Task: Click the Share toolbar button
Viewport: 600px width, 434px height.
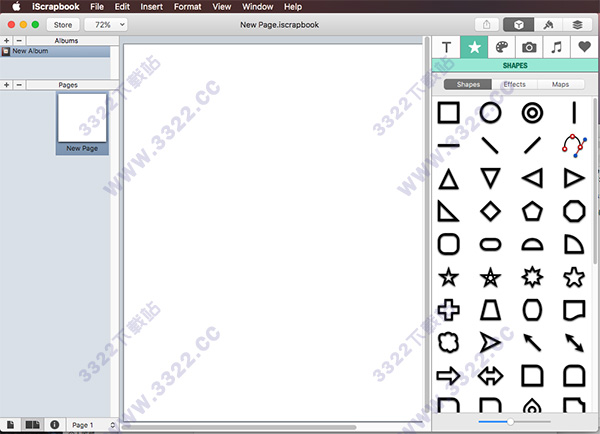Action: [x=487, y=25]
